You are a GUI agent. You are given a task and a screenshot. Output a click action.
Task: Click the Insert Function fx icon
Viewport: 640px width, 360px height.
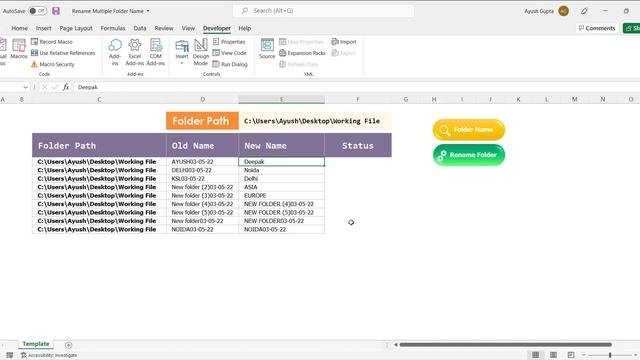click(x=66, y=87)
